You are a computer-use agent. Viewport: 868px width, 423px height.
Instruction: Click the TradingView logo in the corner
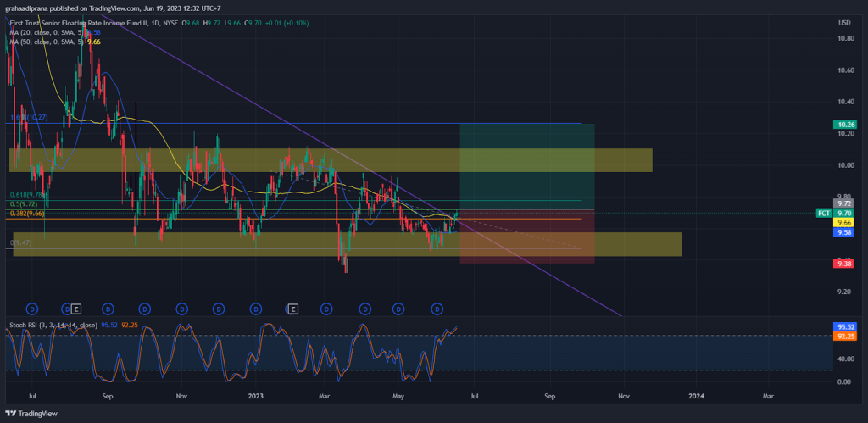point(31,414)
